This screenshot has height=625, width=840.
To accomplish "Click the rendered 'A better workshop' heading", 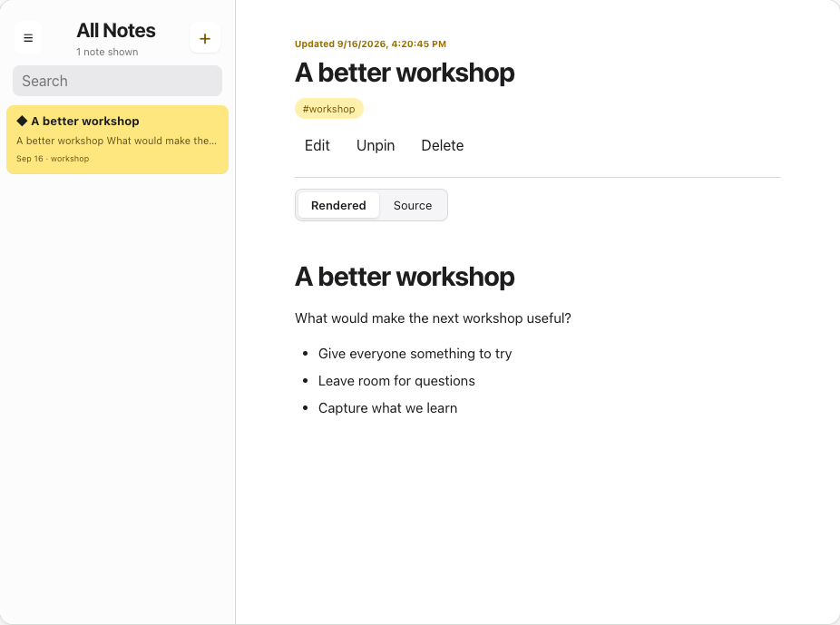I will [x=405, y=277].
